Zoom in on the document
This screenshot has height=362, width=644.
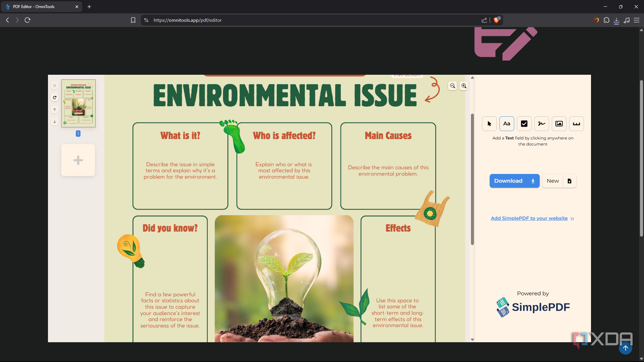coord(464,86)
